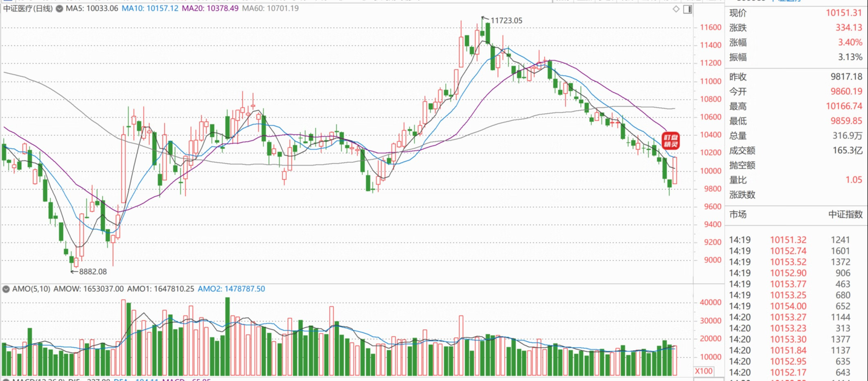Click the 涨跌数 label
This screenshot has width=868, height=381.
pyautogui.click(x=742, y=195)
